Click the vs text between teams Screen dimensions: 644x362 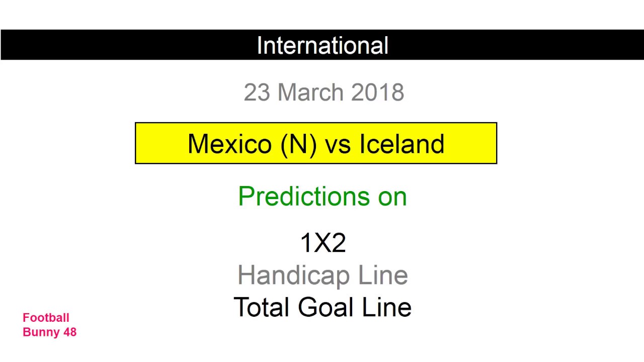[x=338, y=144]
